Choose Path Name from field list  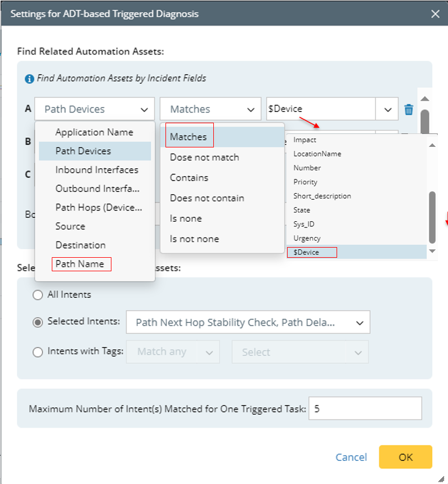point(80,264)
